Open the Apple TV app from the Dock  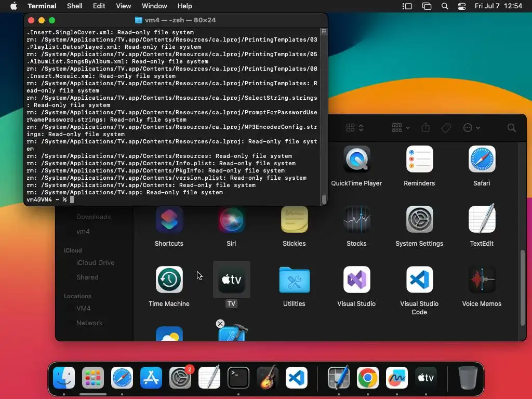pos(426,378)
